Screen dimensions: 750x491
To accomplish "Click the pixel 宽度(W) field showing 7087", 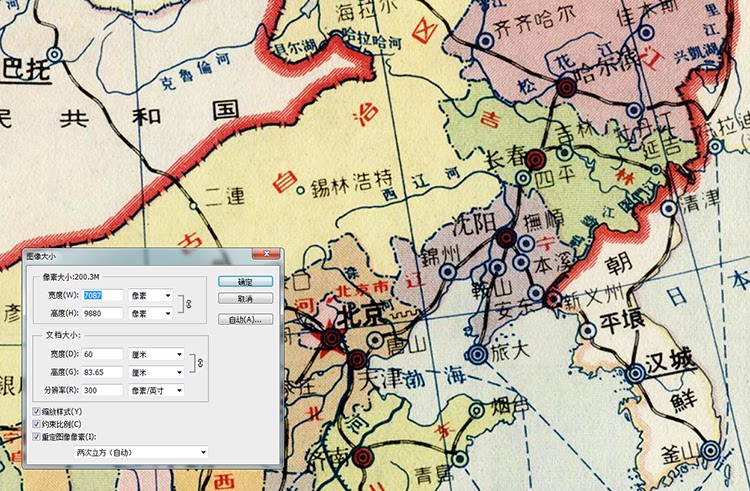I will [x=102, y=295].
